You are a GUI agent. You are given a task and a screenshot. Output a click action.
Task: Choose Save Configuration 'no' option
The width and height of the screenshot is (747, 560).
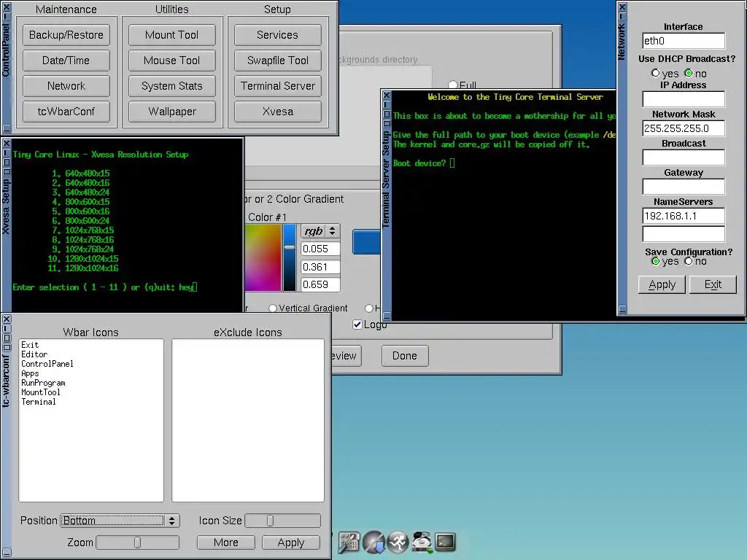click(689, 261)
